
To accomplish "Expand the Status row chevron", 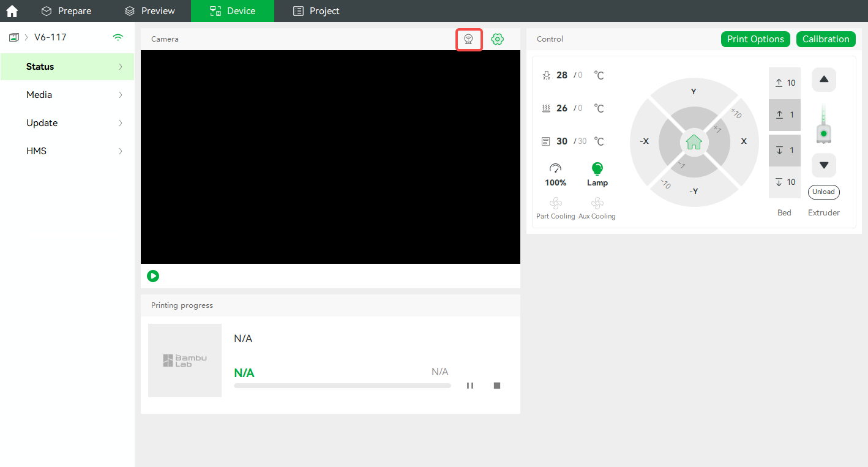I will (121, 67).
